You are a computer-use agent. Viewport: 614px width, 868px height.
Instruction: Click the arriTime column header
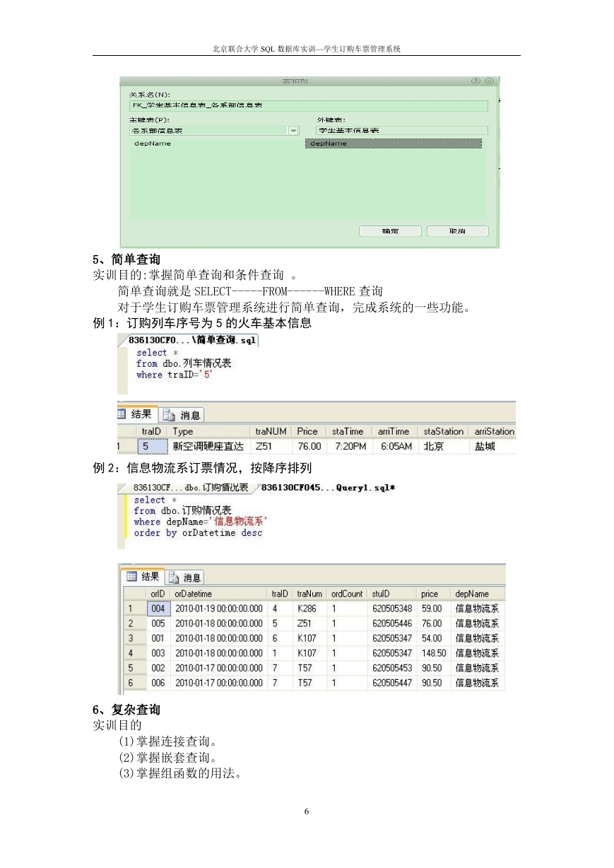point(395,431)
